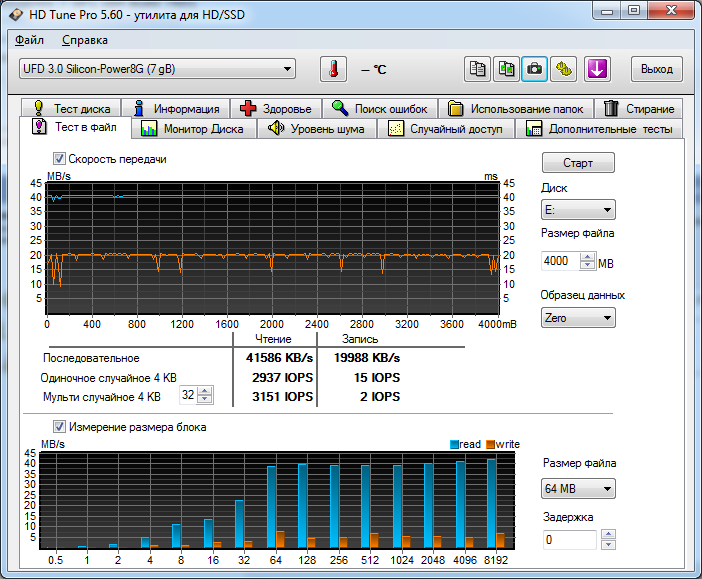The height and width of the screenshot is (579, 702).
Task: Click the orange write legend swatch
Action: [x=490, y=444]
